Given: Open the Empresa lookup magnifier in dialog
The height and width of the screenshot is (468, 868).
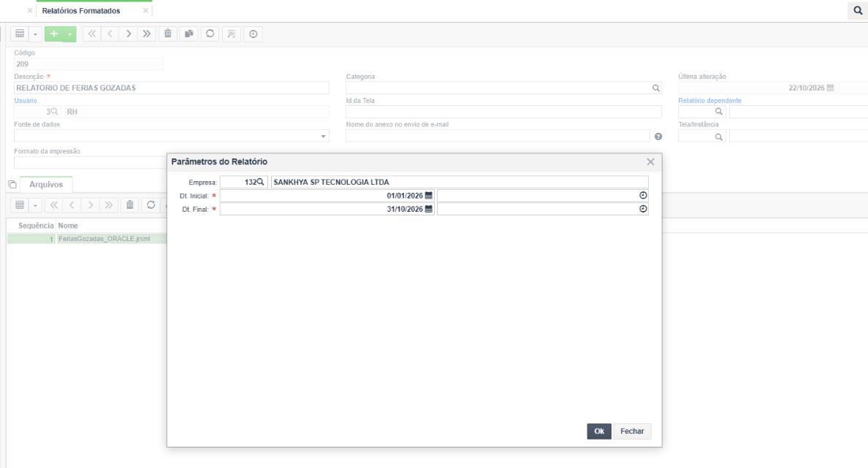Looking at the screenshot, I should click(x=260, y=182).
